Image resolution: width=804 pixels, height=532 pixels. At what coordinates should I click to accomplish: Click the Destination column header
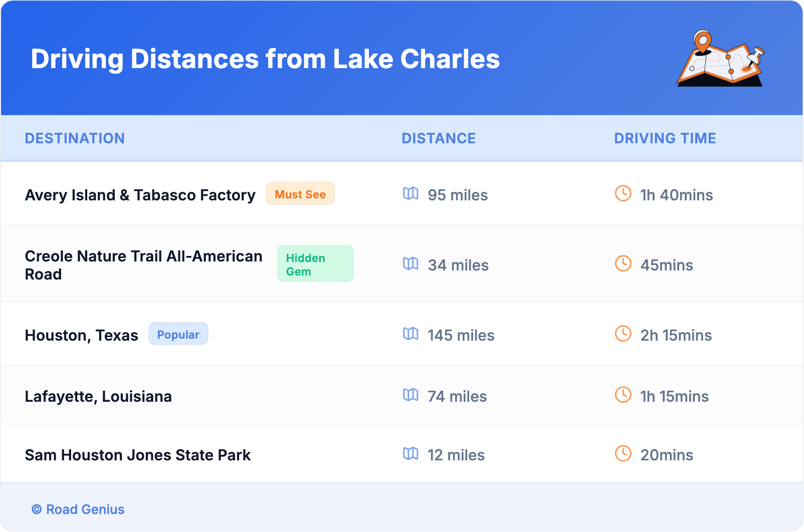(x=75, y=138)
